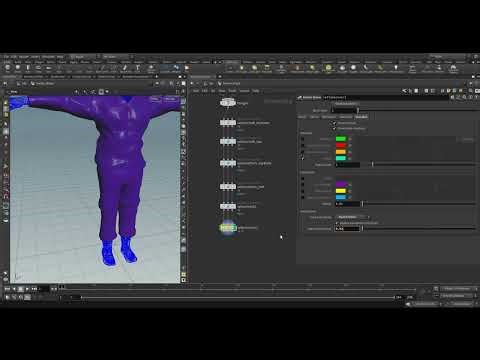Toggle the checked box beside the teal swatch
480x360 pixels.
pos(303,158)
